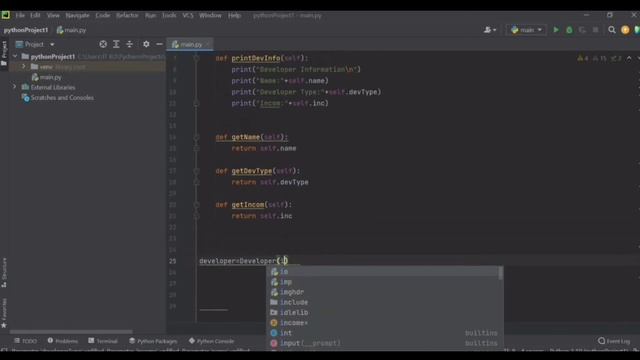Click main.py breadcrumb in navigation bar
Viewport: 640px width, 360px height.
coord(71,30)
